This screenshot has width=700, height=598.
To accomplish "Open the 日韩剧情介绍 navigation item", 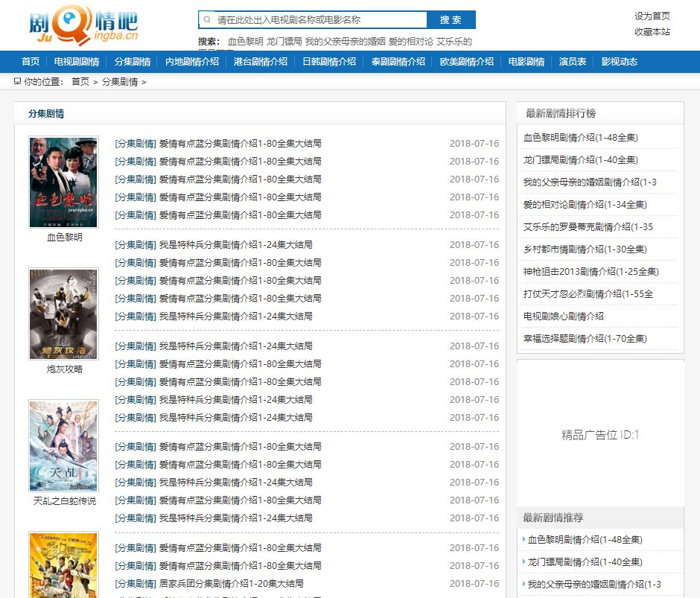I will pos(329,62).
